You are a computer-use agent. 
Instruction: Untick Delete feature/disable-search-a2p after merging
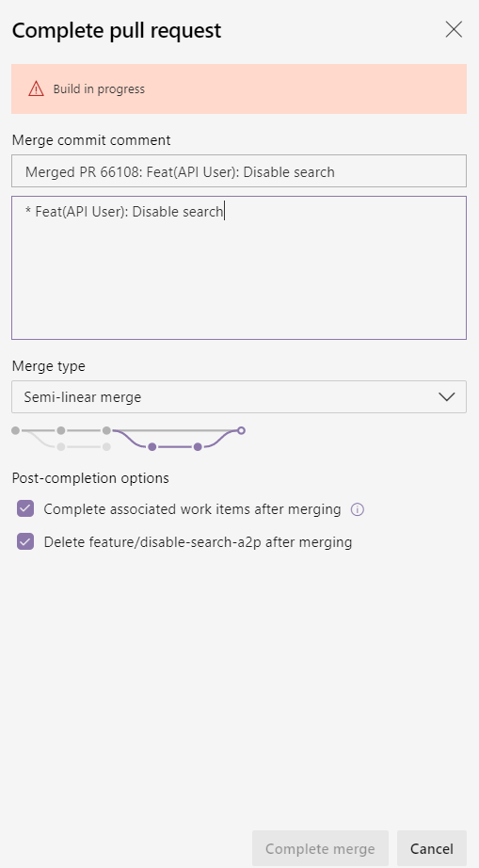point(25,541)
